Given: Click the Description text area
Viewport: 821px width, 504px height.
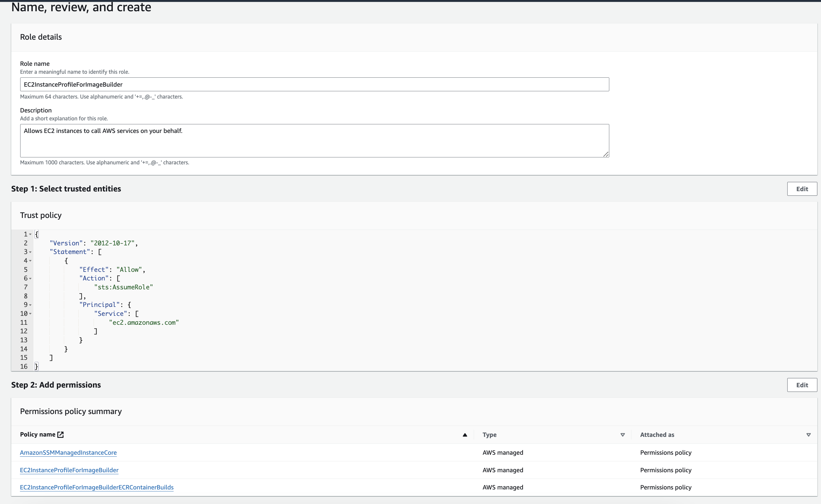Looking at the screenshot, I should pos(314,140).
